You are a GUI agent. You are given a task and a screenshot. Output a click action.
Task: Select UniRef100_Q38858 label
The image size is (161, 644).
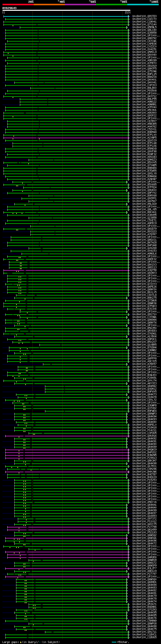pyautogui.click(x=144, y=33)
